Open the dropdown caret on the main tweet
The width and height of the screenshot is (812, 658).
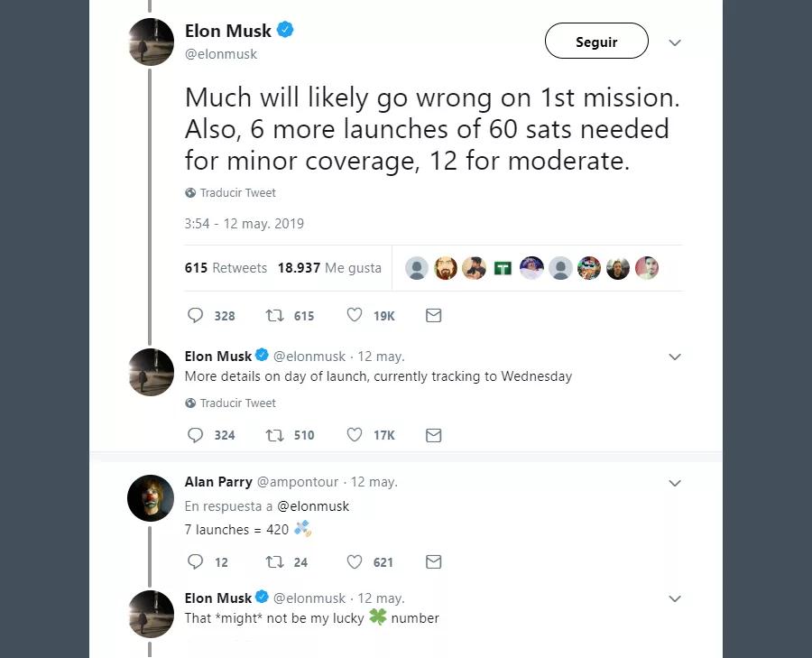675,42
